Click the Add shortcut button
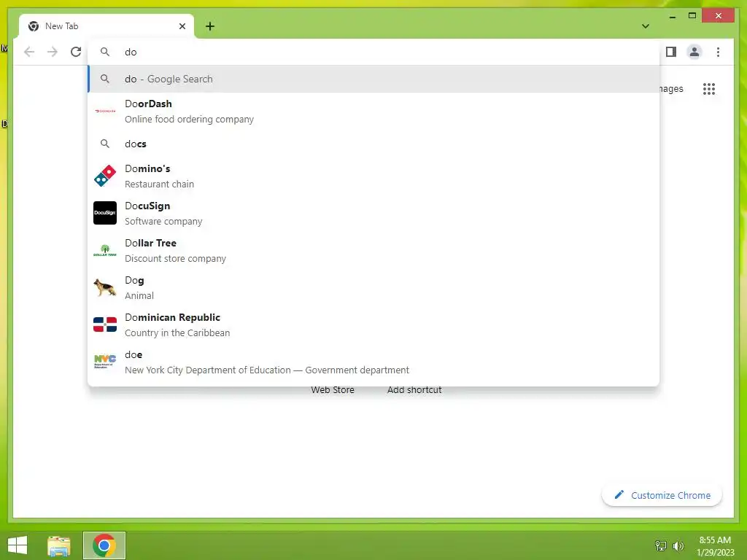747x560 pixels. pyautogui.click(x=414, y=389)
